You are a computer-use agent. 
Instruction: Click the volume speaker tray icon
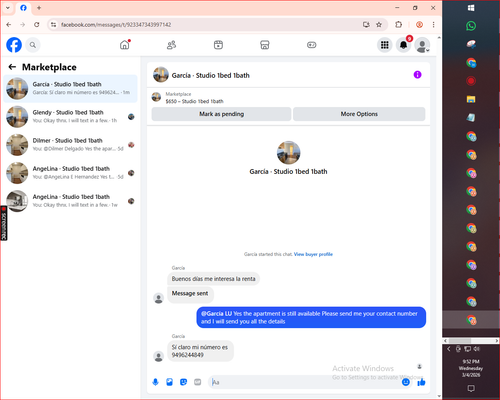click(x=477, y=349)
